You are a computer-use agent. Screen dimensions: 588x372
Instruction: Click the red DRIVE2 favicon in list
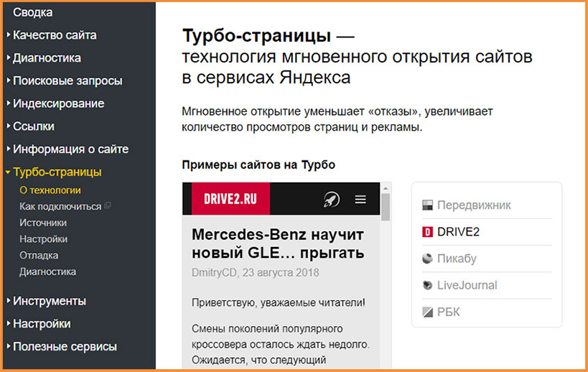click(x=427, y=232)
